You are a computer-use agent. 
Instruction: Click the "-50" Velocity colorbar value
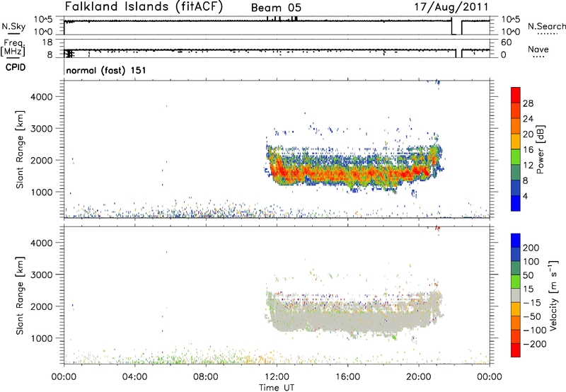pos(532,316)
